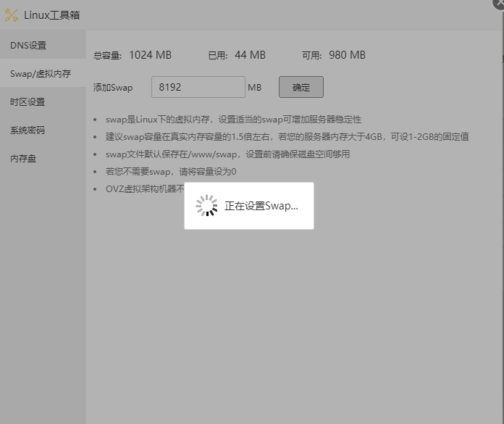
Task: Click the Linux工具箱 title text
Action: pyautogui.click(x=51, y=15)
